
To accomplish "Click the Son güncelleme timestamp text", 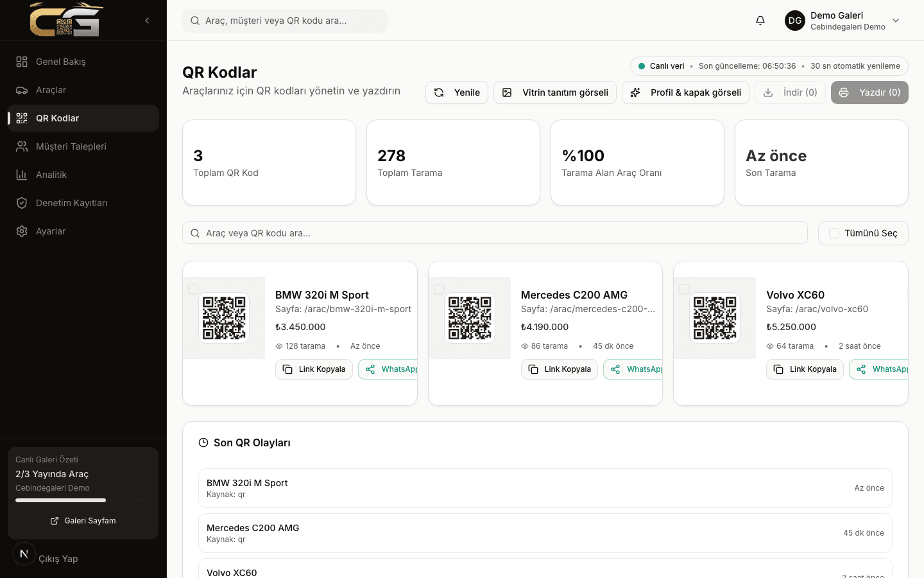I will pos(747,66).
